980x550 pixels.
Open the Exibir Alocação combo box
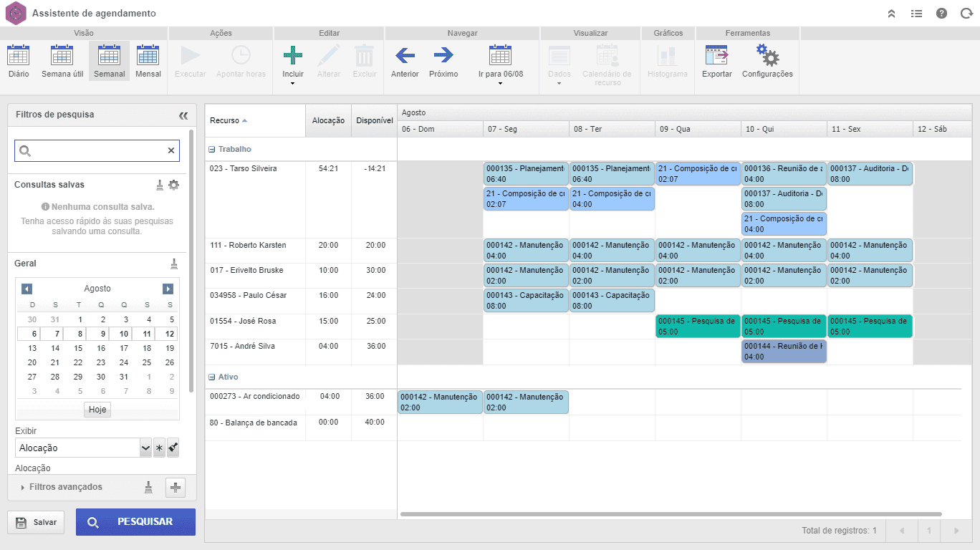pos(83,448)
